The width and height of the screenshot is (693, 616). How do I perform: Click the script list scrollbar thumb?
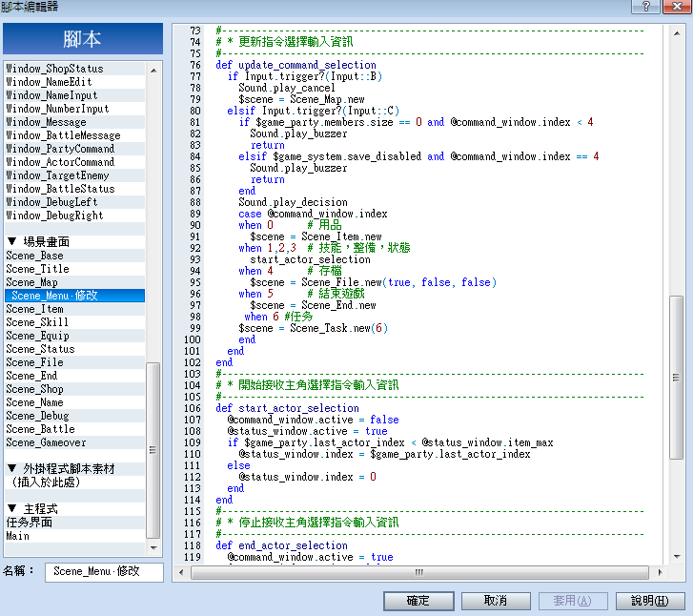tap(153, 451)
